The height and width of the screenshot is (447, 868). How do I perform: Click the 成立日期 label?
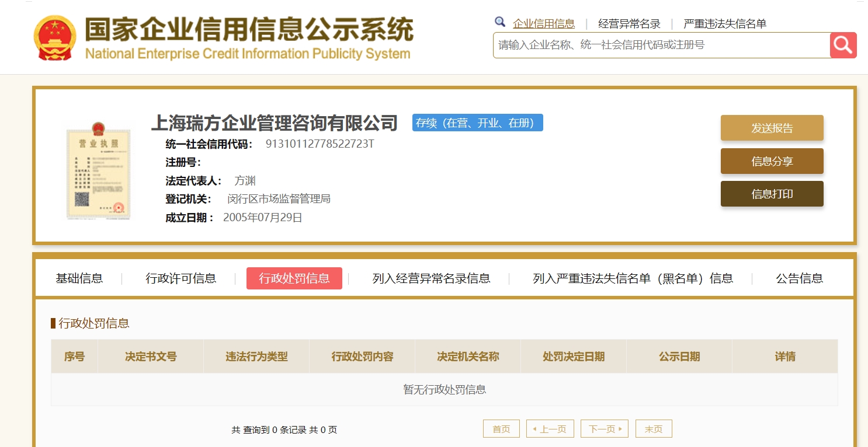[190, 218]
